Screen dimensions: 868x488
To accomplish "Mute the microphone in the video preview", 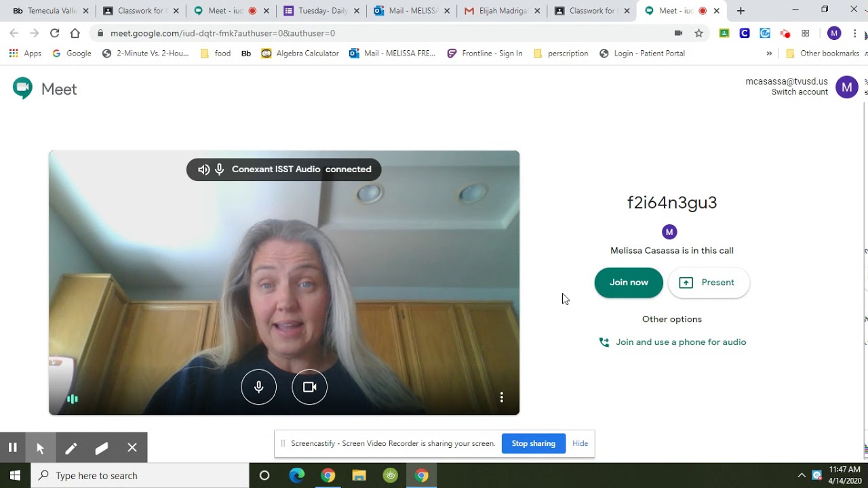I will pyautogui.click(x=258, y=387).
